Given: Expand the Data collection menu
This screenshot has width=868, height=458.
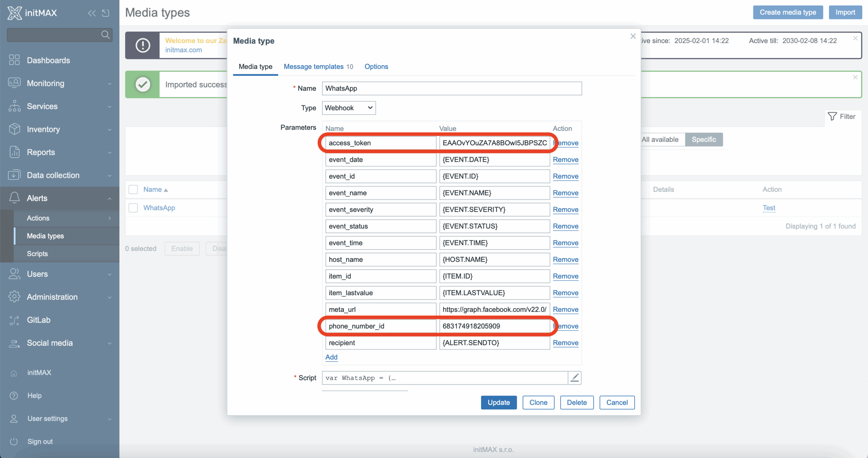Looking at the screenshot, I should (110, 175).
